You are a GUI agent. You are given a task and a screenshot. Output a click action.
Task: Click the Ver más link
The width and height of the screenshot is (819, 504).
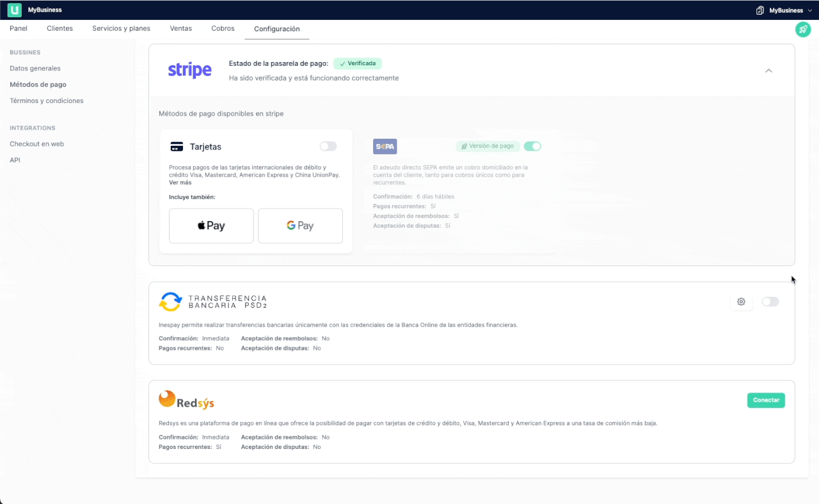tap(180, 183)
